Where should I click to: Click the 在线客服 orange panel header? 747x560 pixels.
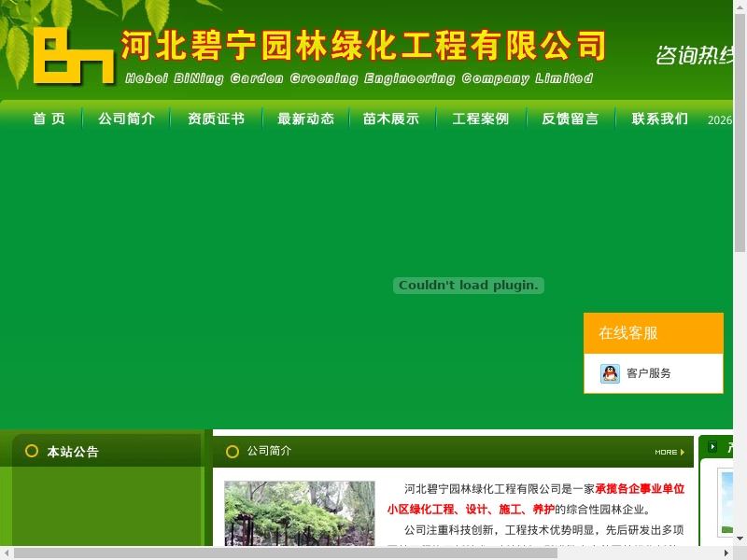654,333
